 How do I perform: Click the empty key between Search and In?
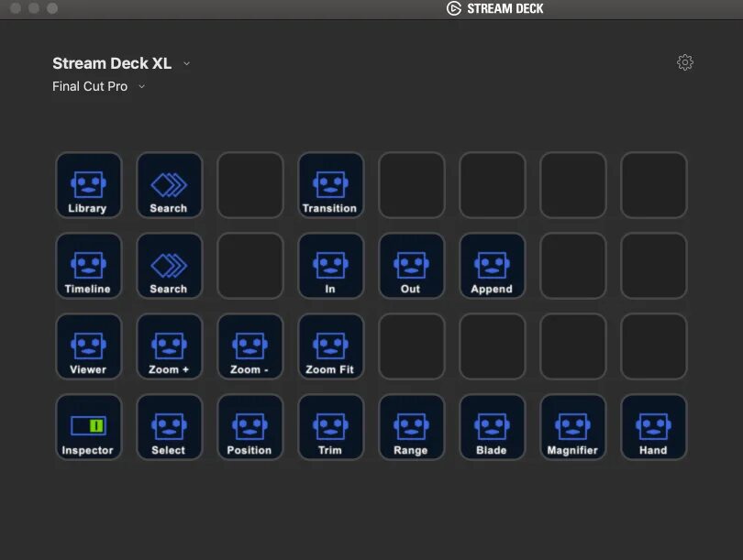click(250, 266)
